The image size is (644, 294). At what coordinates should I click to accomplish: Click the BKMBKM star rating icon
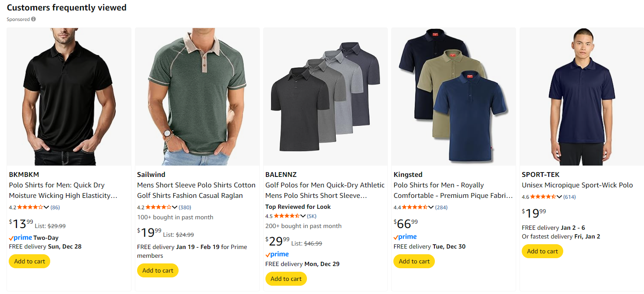point(30,207)
